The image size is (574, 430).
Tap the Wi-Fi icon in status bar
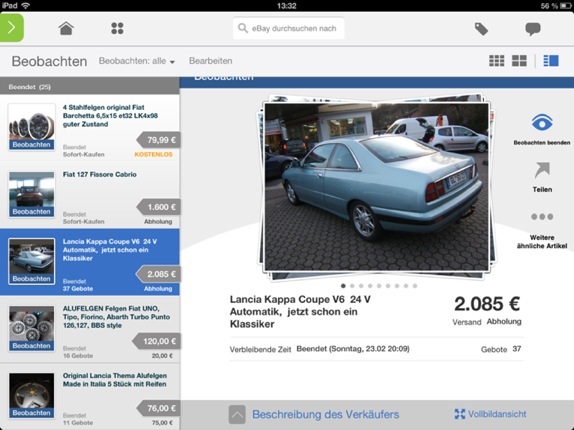click(x=25, y=5)
